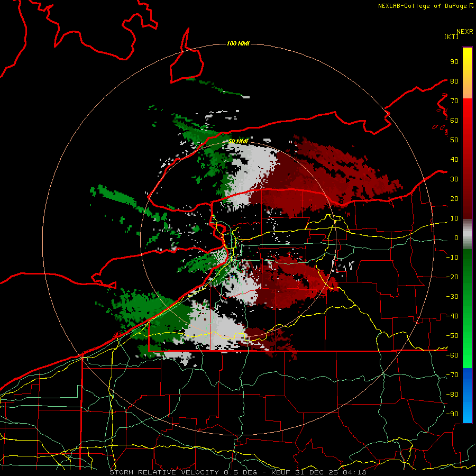Click the -80 scale label

pyautogui.click(x=452, y=395)
